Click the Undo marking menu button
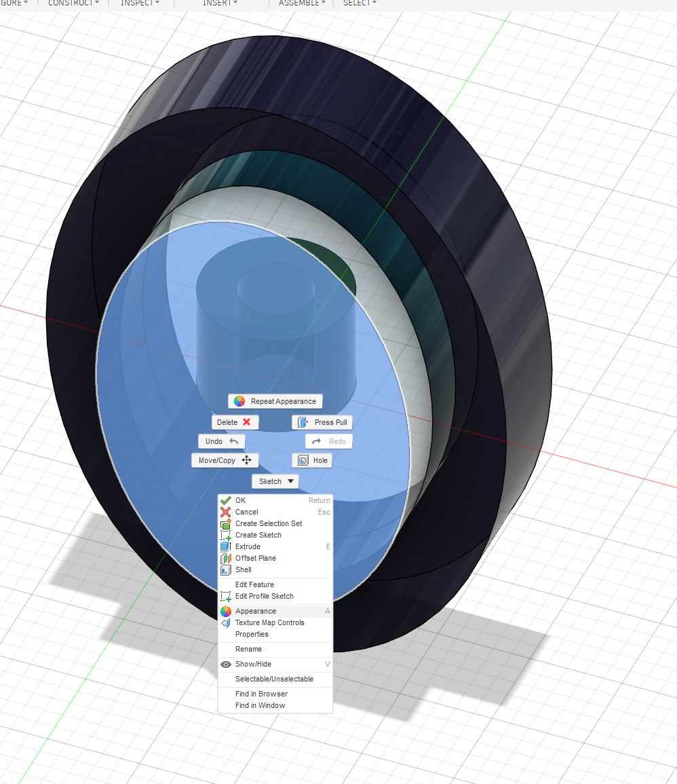Viewport: 677px width, 784px height. [x=222, y=441]
